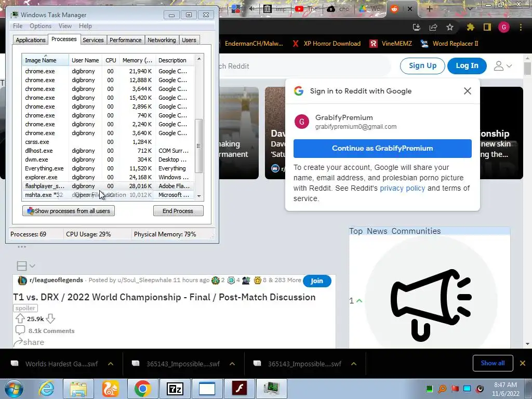The height and width of the screenshot is (399, 532).
Task: Upvote the T1 vs. DRX post
Action: (20, 318)
